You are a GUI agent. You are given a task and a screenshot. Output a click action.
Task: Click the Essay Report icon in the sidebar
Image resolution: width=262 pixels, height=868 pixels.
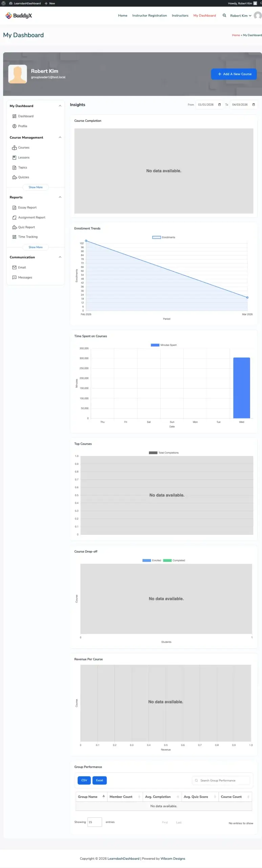(x=14, y=208)
